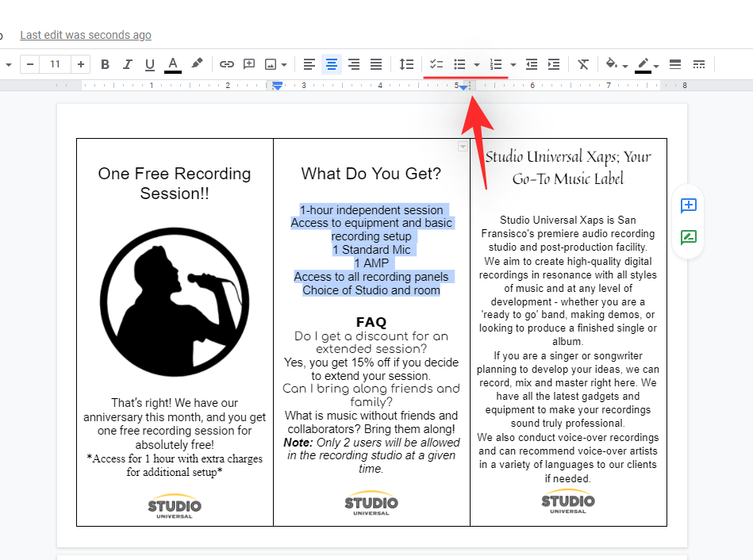Click the 'Last edit was seconds ago' link
The image size is (753, 560).
[86, 35]
